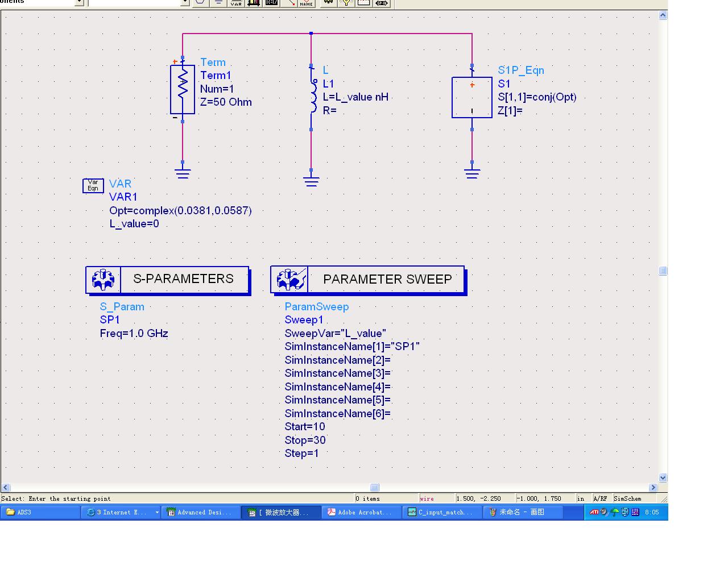
Task: Switch to Advanced Design taskbar window
Action: [x=200, y=512]
